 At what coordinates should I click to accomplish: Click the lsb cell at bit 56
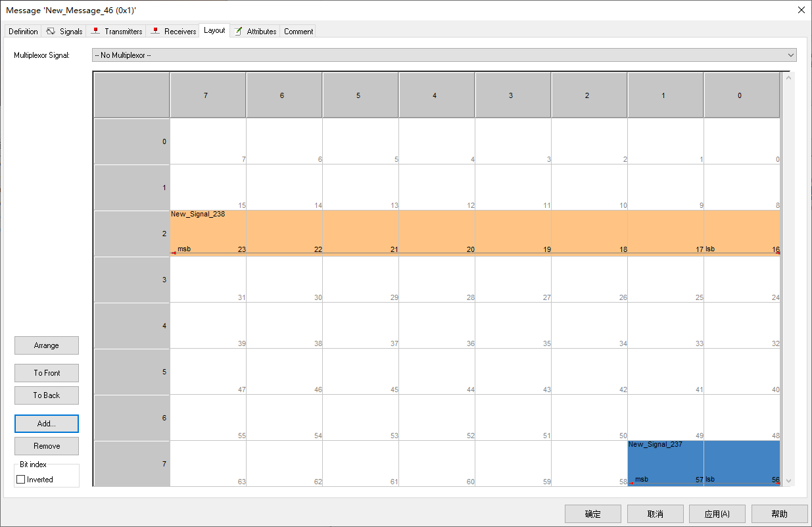coord(742,464)
